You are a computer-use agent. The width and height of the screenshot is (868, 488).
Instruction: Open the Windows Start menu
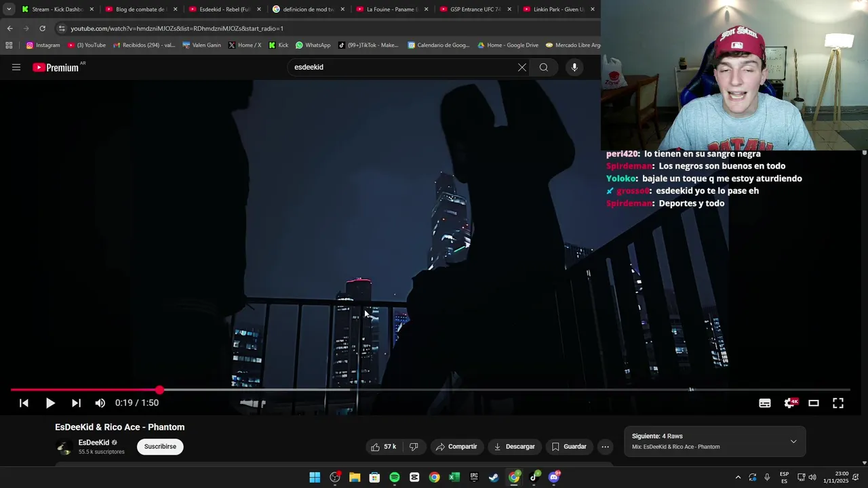click(315, 477)
